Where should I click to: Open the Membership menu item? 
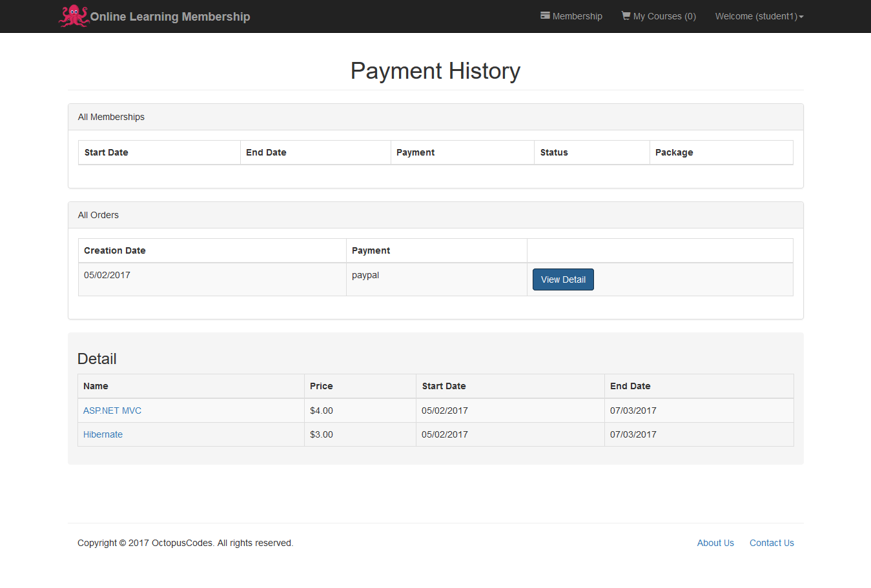click(577, 16)
